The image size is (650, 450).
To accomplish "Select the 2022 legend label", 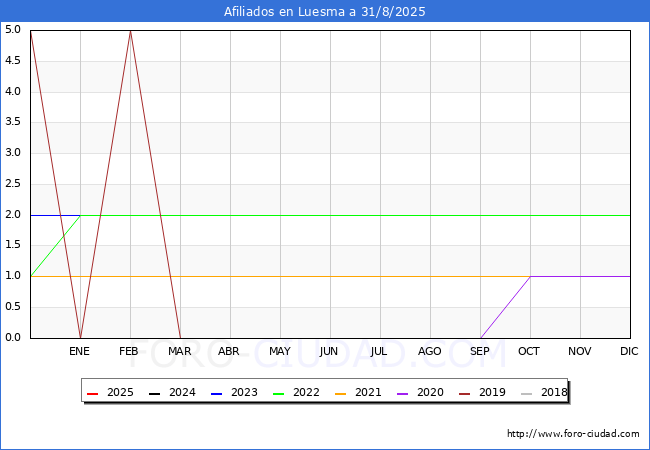I will 306,392.
